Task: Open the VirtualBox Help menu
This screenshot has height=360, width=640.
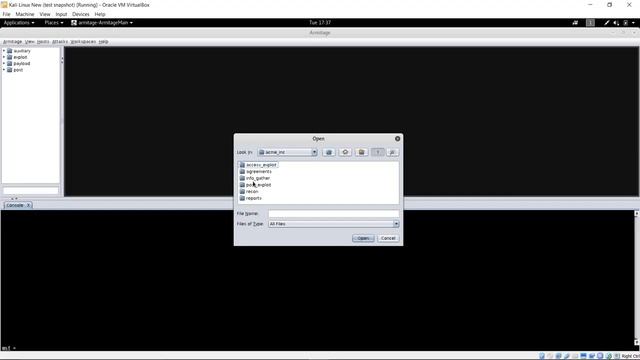Action: 100,14
